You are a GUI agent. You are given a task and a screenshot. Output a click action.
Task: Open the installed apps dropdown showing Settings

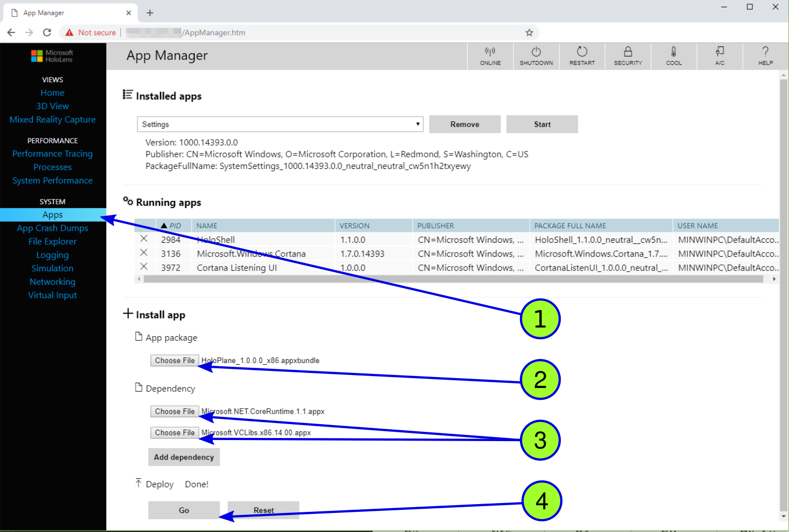click(280, 124)
